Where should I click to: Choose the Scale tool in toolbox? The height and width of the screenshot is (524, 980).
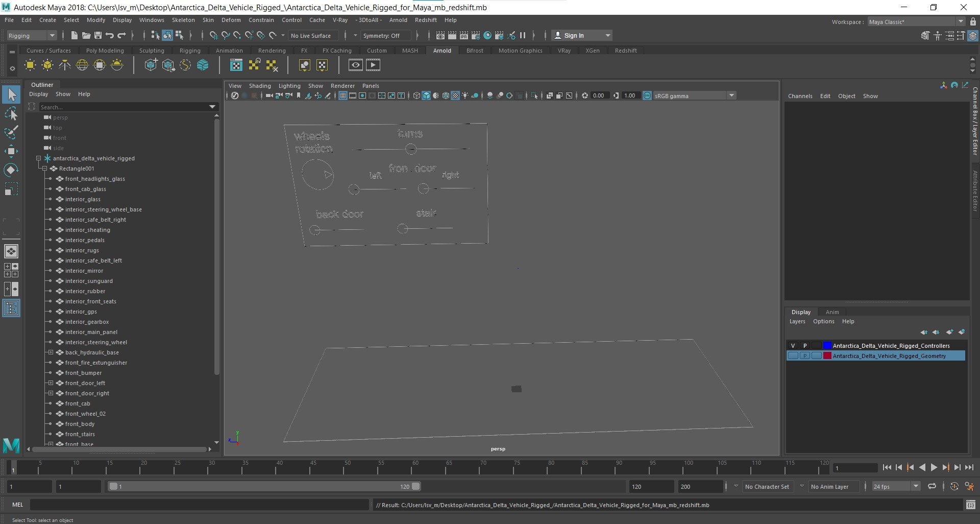pyautogui.click(x=11, y=188)
